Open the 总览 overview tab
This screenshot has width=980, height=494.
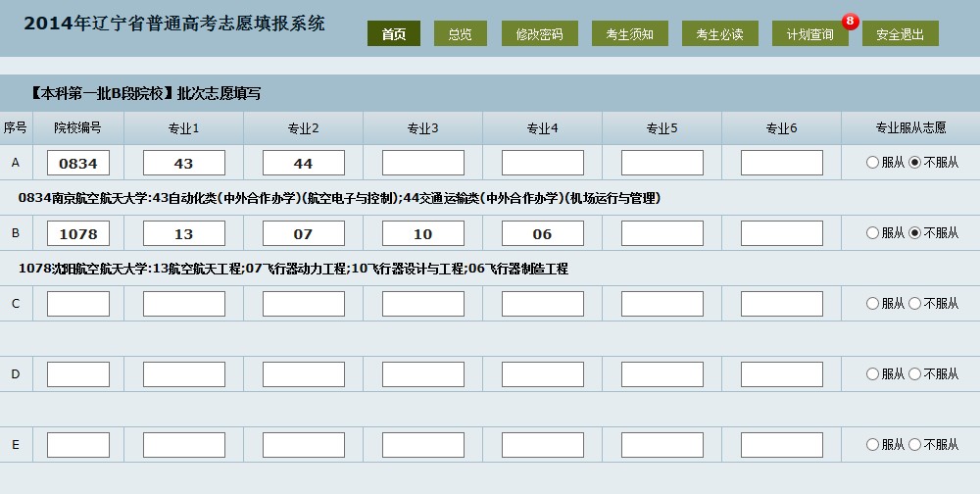tap(460, 34)
